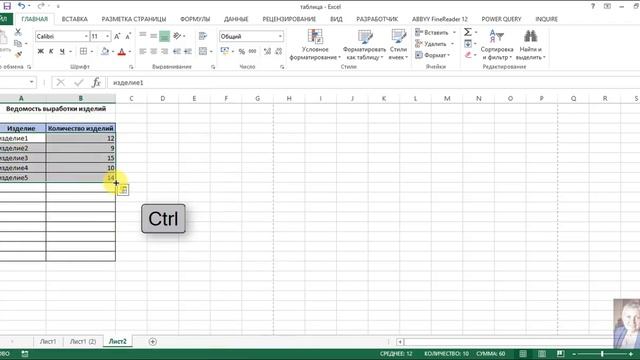Open the ВСТАВКА ribbon tab
The width and height of the screenshot is (640, 360).
[75, 19]
